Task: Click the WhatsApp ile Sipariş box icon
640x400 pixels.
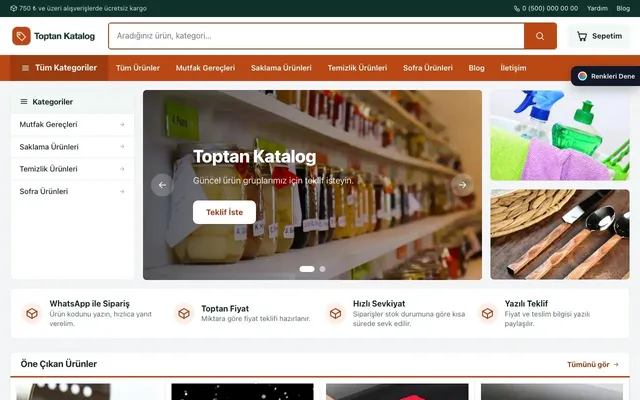Action: click(32, 313)
